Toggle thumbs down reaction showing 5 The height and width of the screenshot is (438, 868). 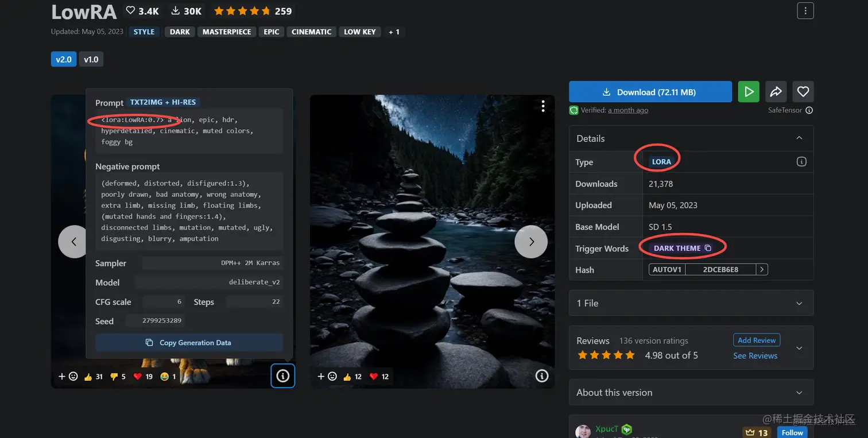(118, 377)
